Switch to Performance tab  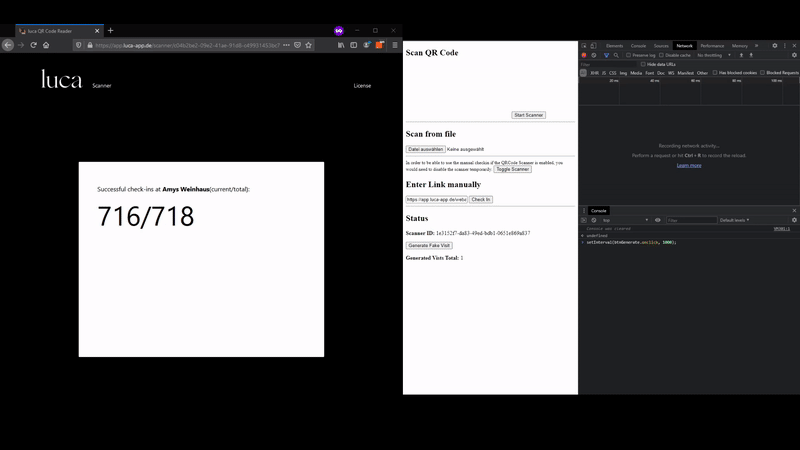pos(712,46)
